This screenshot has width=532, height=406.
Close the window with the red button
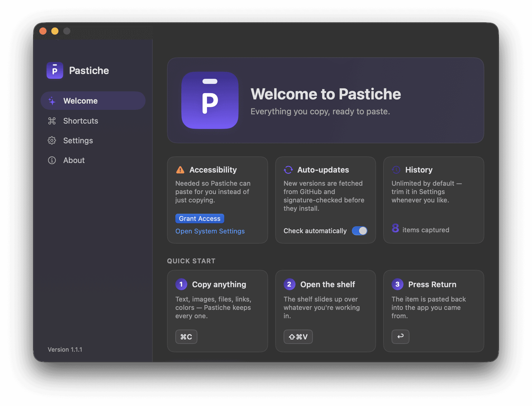(43, 31)
